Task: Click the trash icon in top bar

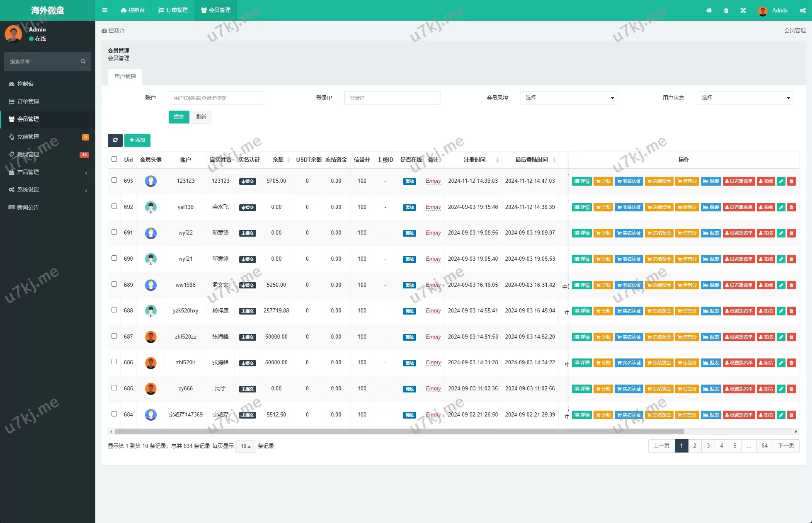Action: coord(726,10)
